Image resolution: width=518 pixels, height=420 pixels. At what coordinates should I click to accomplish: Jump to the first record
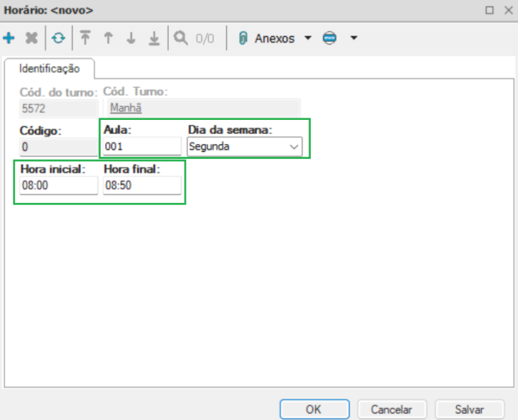(x=85, y=38)
